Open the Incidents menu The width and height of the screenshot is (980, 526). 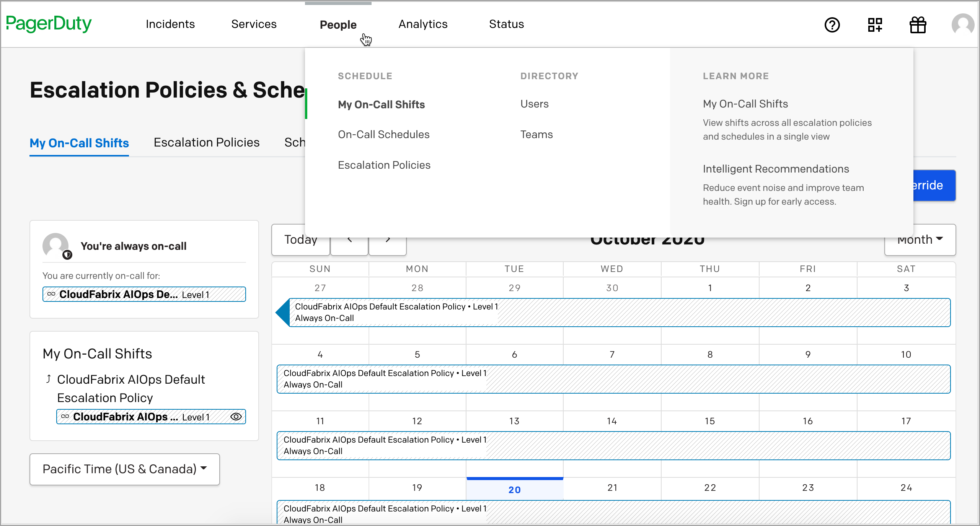[x=170, y=24]
